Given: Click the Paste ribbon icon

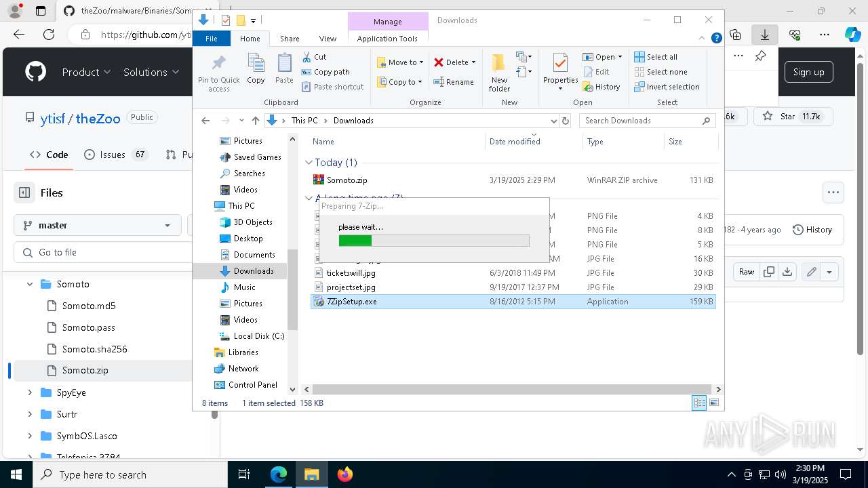Looking at the screenshot, I should pos(284,68).
